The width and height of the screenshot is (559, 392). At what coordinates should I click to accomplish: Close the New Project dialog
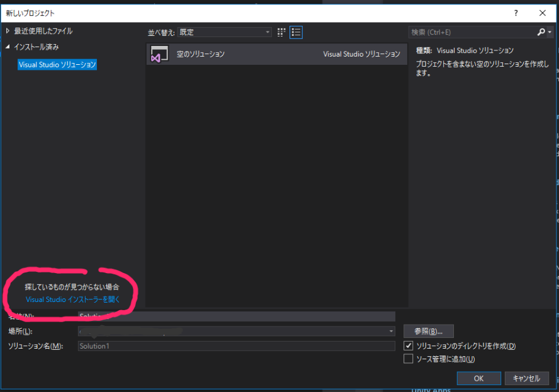543,13
